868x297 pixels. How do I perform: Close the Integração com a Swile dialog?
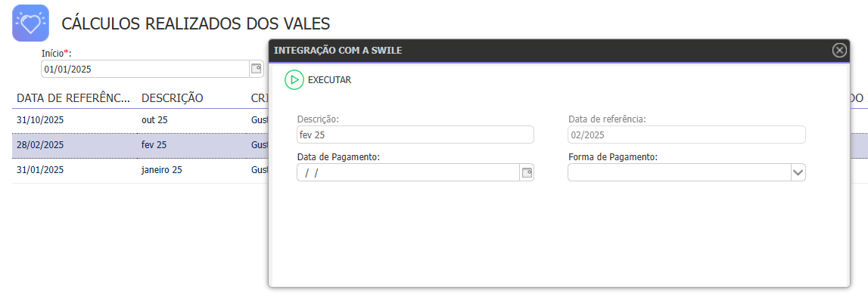(x=839, y=51)
